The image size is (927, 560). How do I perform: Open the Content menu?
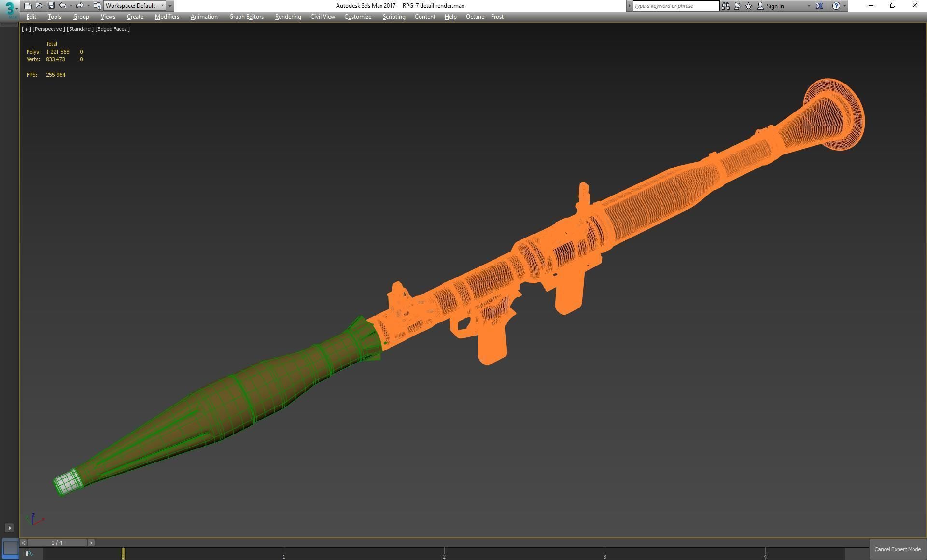coord(425,17)
